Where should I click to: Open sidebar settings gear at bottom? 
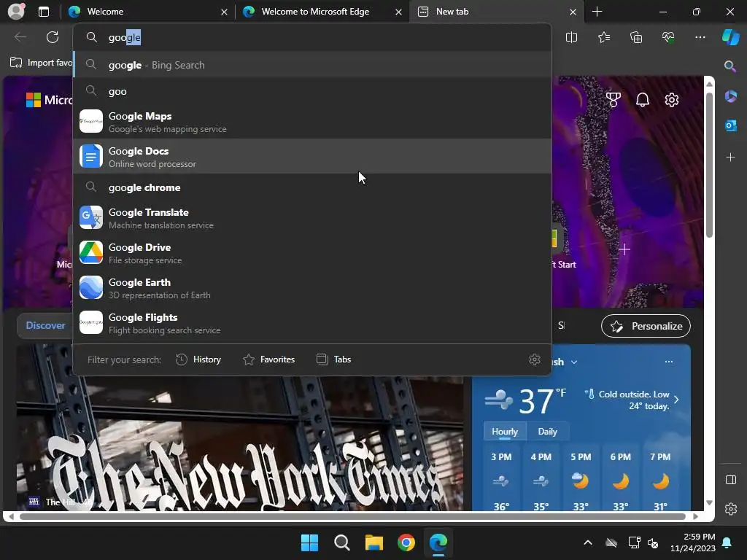[731, 509]
